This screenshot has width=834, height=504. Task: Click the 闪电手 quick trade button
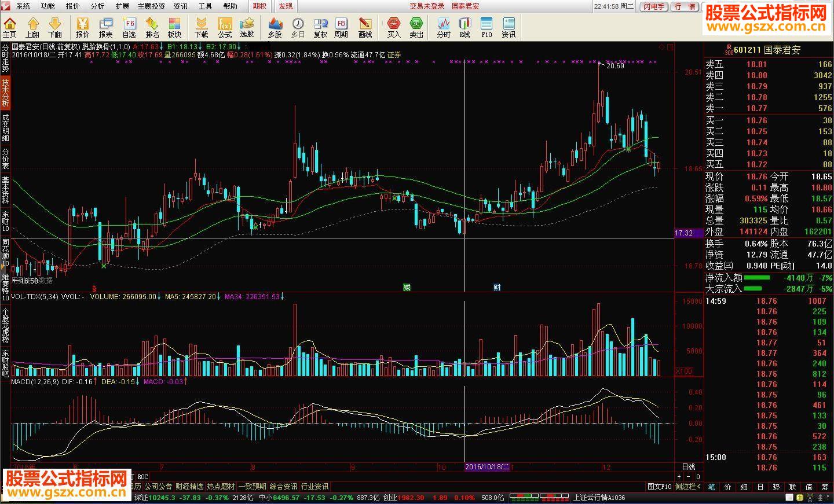click(654, 6)
